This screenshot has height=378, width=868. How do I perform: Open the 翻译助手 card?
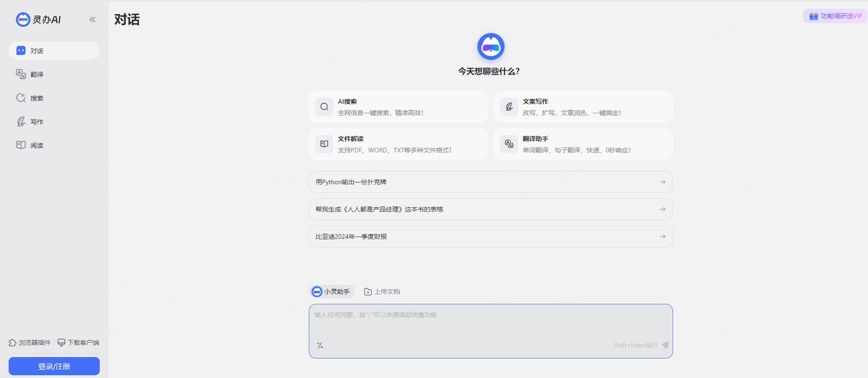click(x=583, y=144)
